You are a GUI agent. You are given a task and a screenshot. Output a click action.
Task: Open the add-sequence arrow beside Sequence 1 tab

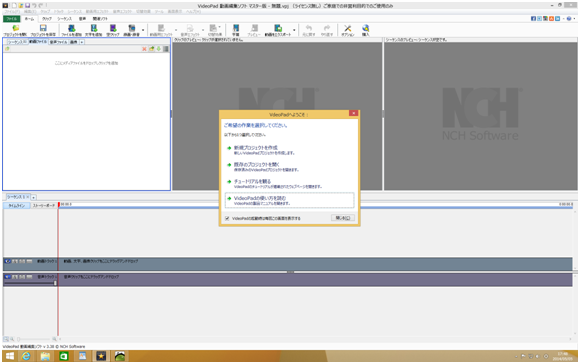(x=33, y=198)
